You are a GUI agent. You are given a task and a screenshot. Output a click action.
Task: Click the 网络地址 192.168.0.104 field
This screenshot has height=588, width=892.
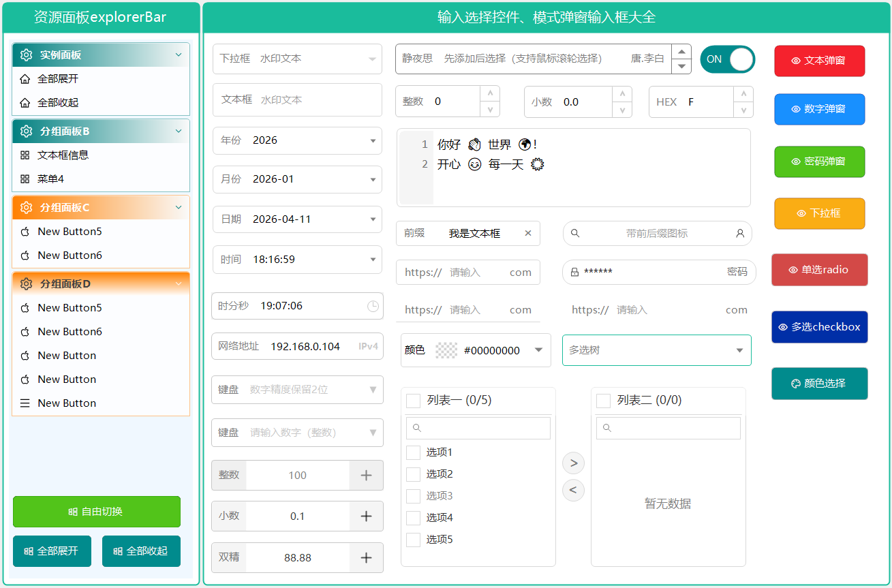[297, 346]
